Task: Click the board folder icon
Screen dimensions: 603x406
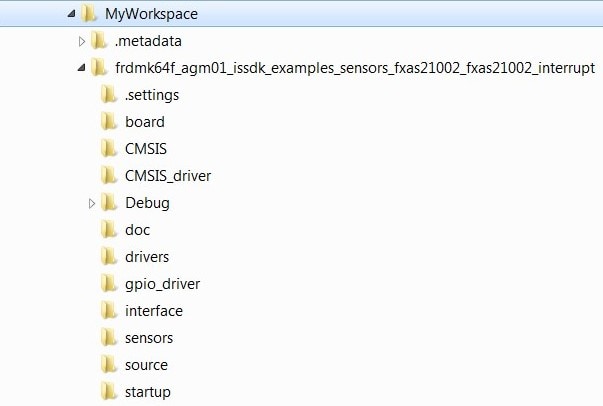Action: coord(109,122)
